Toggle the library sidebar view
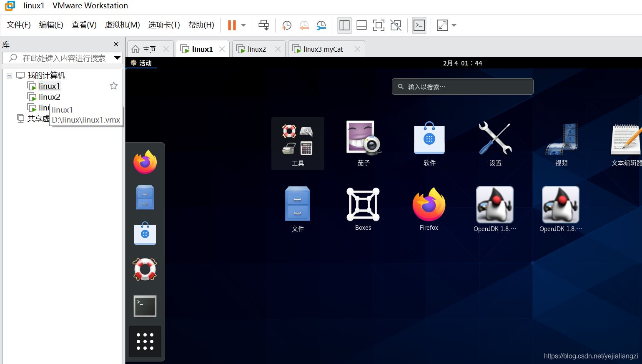The height and width of the screenshot is (364, 642). (344, 25)
